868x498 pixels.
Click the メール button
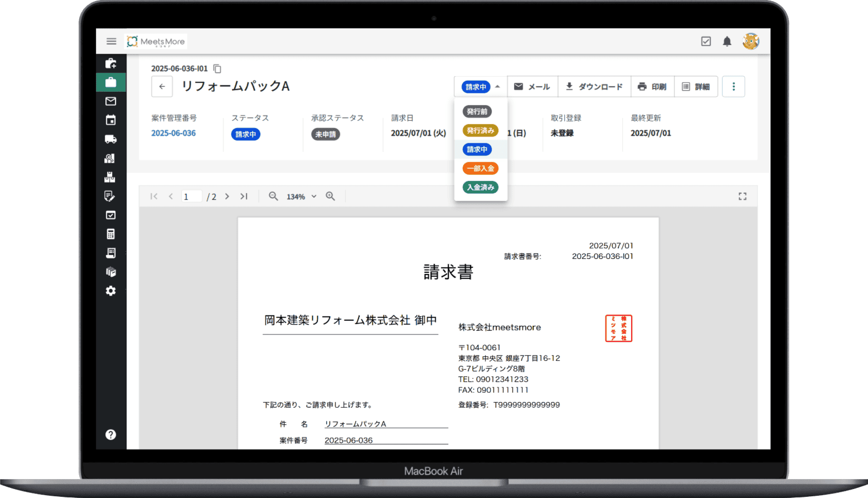(x=532, y=86)
